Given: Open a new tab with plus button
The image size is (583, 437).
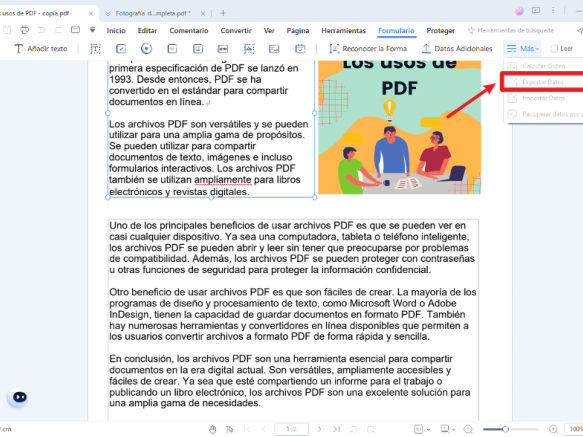Looking at the screenshot, I should (223, 13).
